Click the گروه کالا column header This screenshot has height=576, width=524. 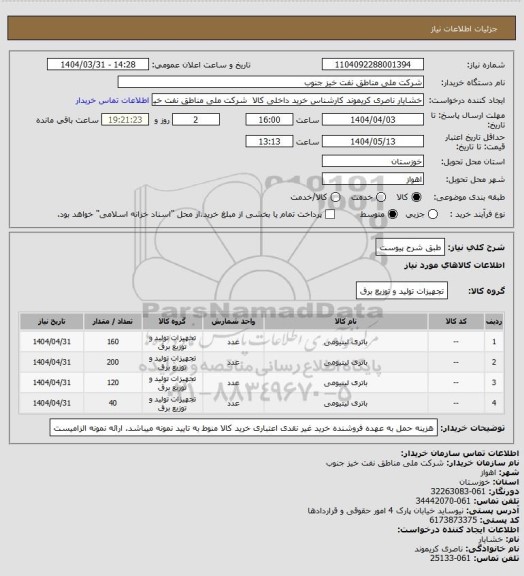point(172,321)
